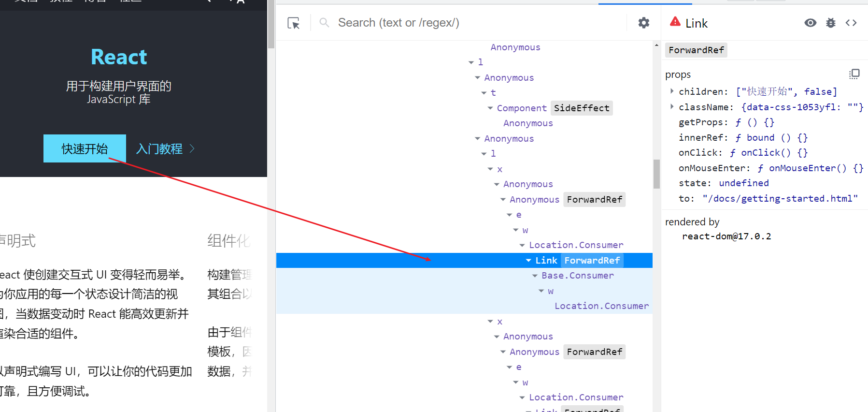The width and height of the screenshot is (868, 412).
Task: Click the innerRef bound function value
Action: (771, 138)
